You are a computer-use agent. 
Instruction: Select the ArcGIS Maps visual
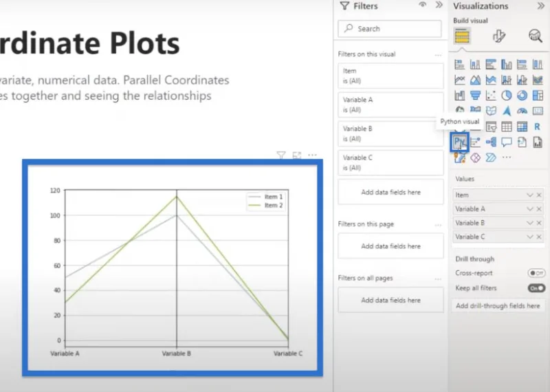[459, 157]
